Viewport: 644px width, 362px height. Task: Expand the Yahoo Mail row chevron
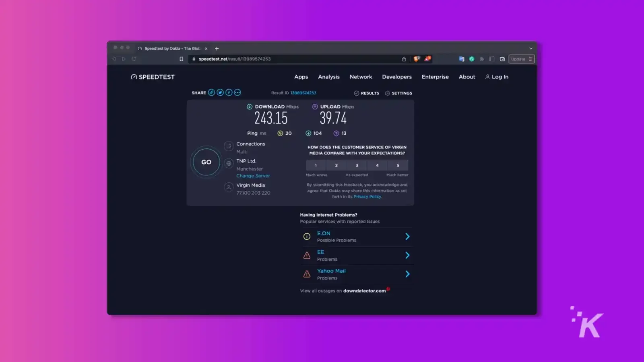407,274
